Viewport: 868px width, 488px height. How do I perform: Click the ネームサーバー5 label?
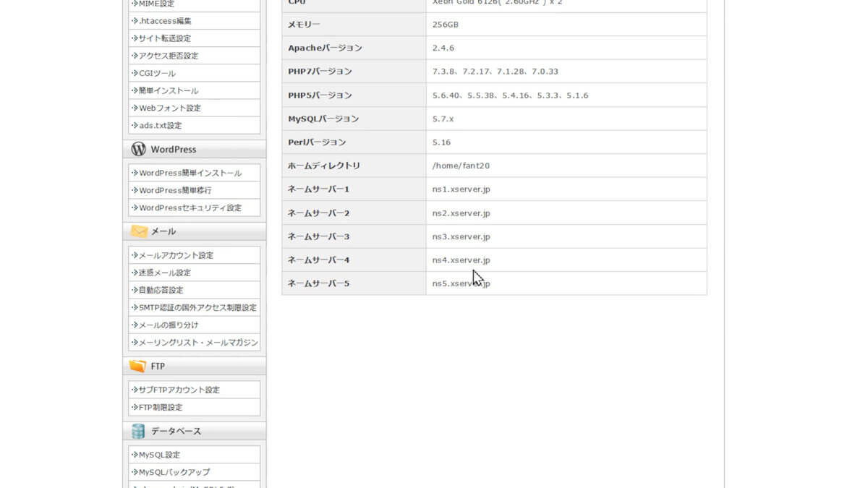319,283
